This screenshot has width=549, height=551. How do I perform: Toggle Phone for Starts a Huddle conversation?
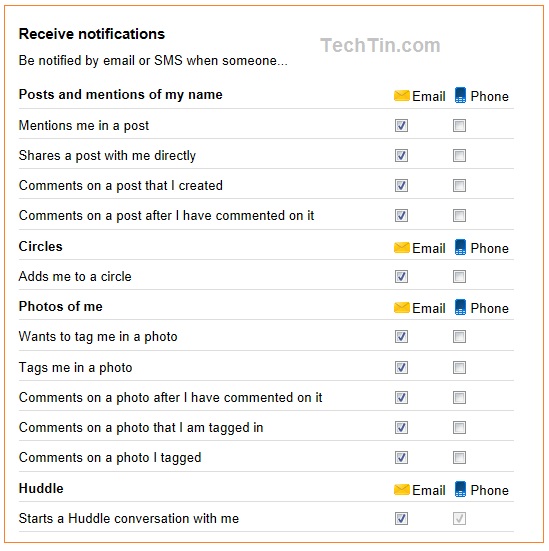(459, 518)
